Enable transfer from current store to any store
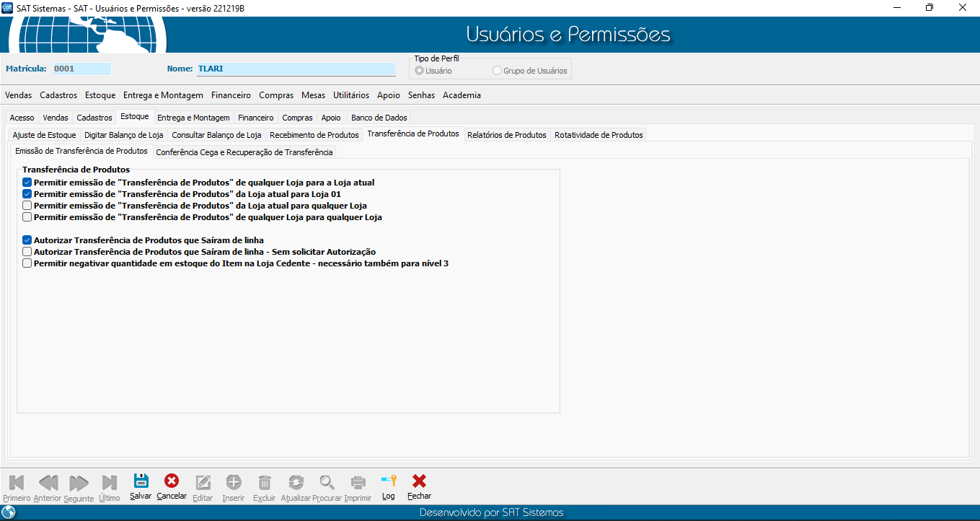This screenshot has width=980, height=521. point(27,206)
